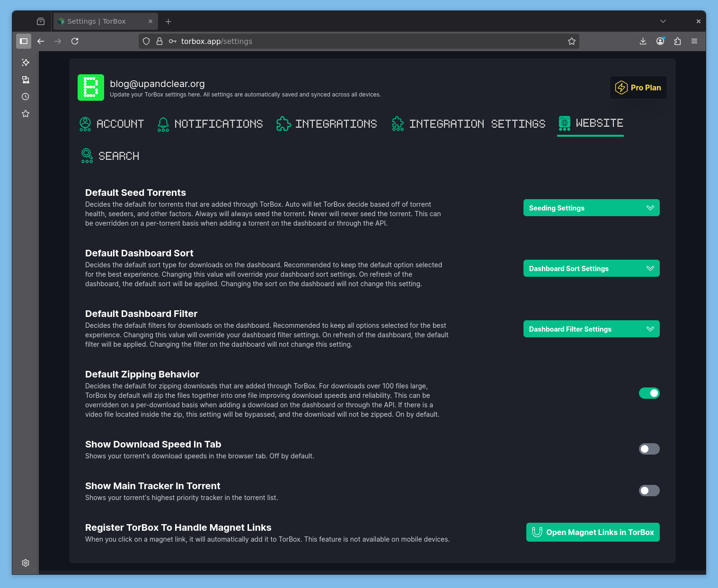This screenshot has width=718, height=588.
Task: Click the Default Dashboard Sort heading
Action: pyautogui.click(x=139, y=253)
